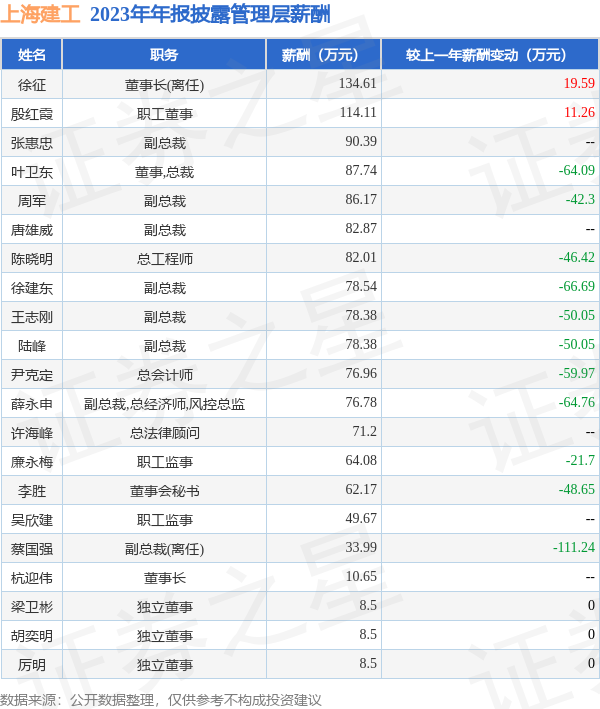This screenshot has width=600, height=709.
Task: Click change value -59.97
Action: click(576, 373)
